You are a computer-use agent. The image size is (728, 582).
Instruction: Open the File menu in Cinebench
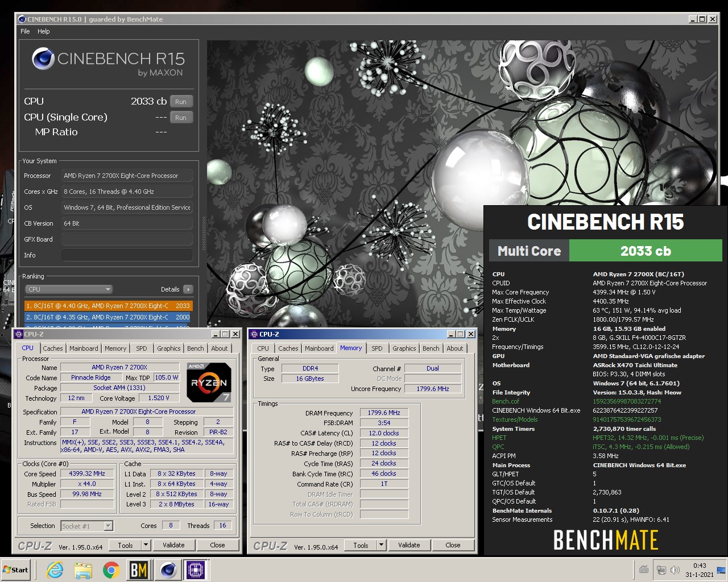[x=25, y=31]
